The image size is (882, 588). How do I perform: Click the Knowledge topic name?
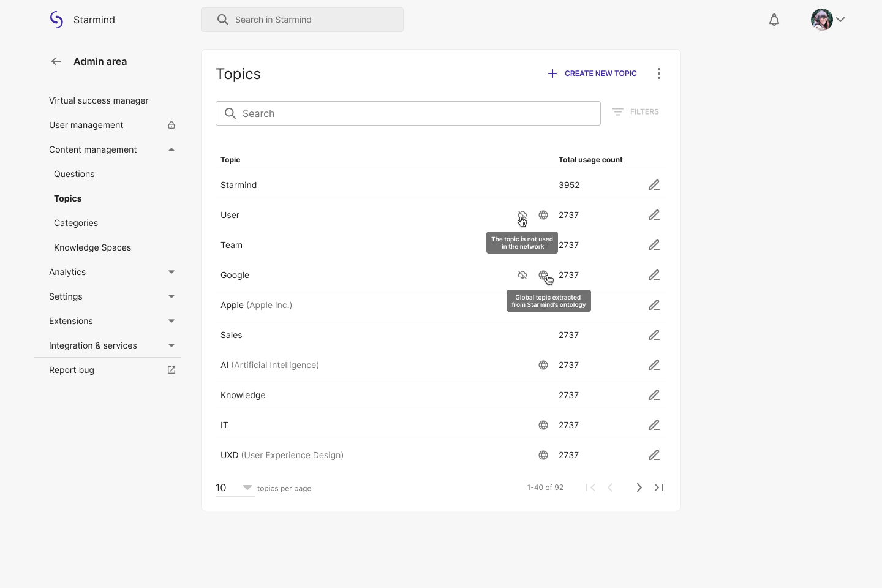pos(243,395)
